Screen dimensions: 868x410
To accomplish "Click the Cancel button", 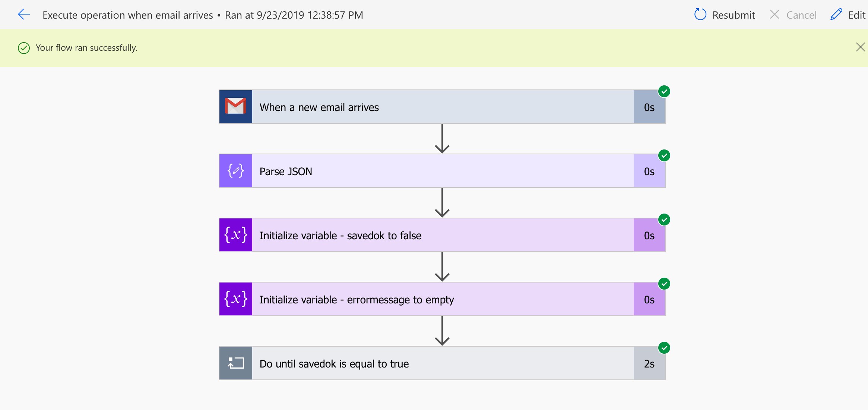I will [x=793, y=15].
